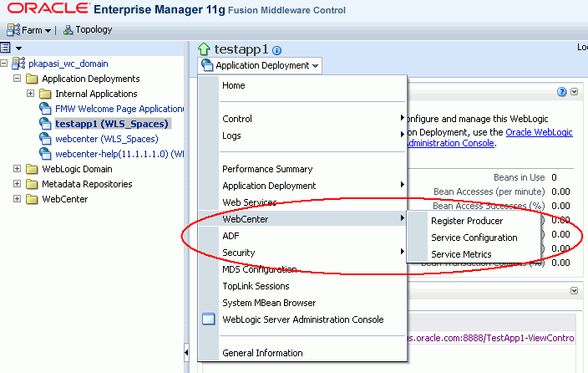588x373 pixels.
Task: Collapse the lower panel using its arrow
Action: point(574,290)
